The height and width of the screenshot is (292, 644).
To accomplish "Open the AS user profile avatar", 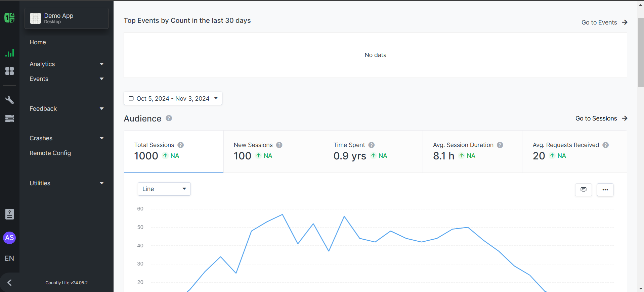I will [9, 238].
